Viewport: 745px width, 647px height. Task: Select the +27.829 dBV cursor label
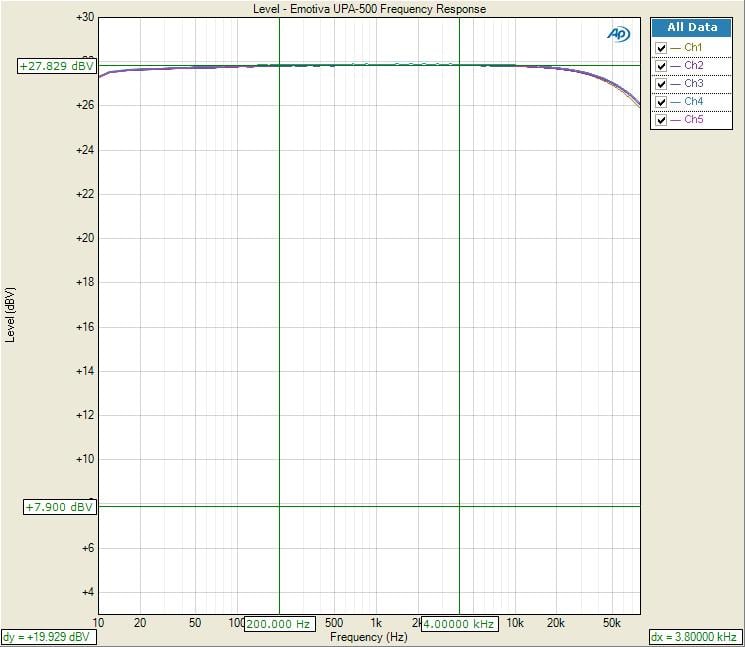click(x=57, y=66)
